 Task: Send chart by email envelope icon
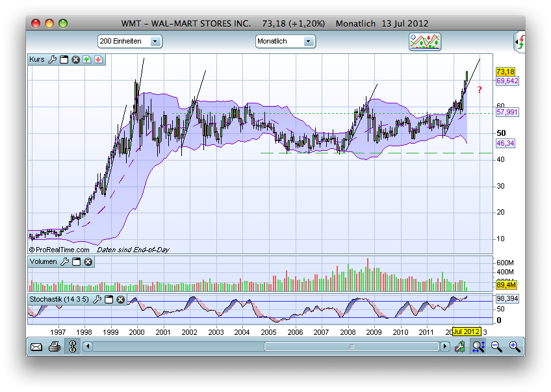(36, 347)
